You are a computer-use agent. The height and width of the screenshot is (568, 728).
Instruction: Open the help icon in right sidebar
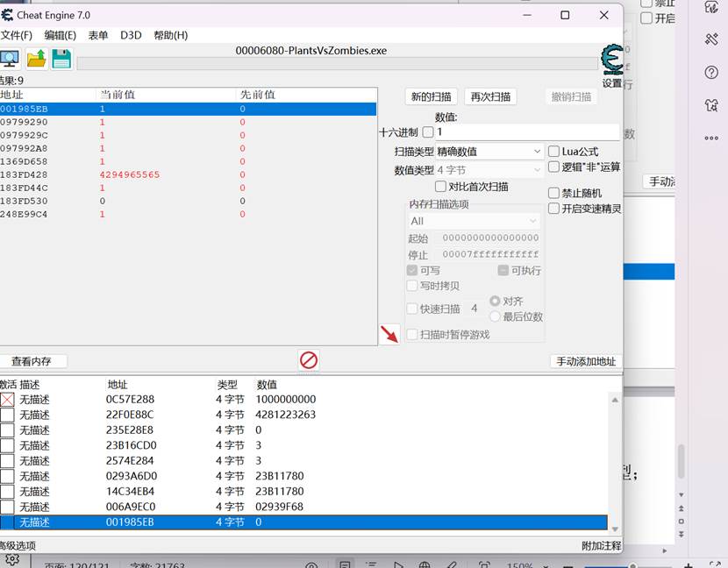711,73
